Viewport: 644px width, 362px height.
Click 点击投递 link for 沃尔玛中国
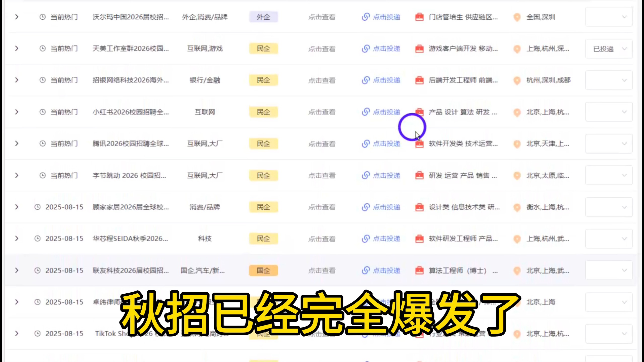coord(381,17)
